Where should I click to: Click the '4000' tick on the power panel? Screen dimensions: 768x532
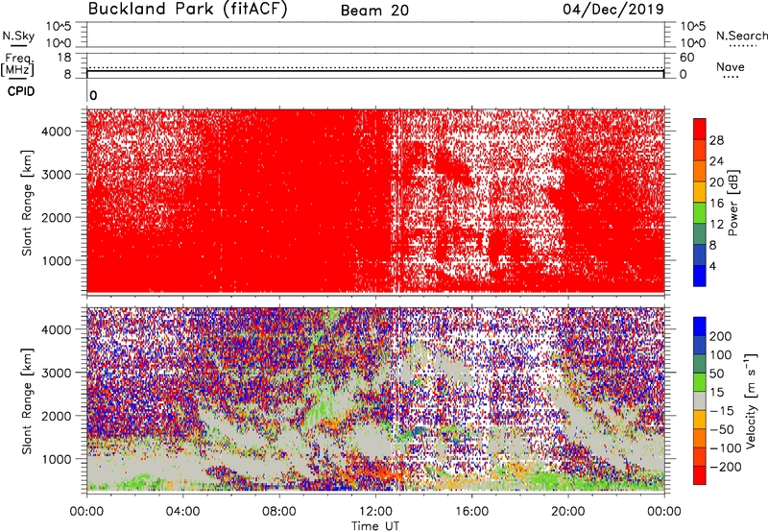pyautogui.click(x=56, y=132)
